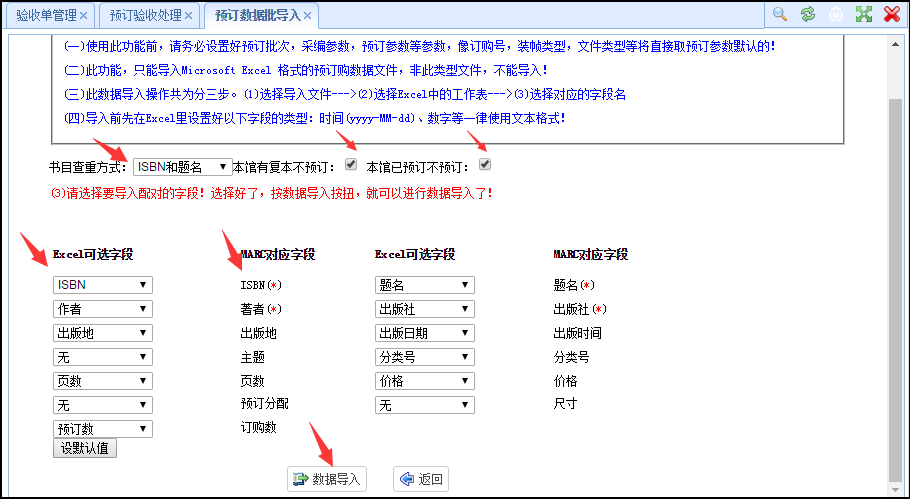Click the 数据导入 button

327,479
